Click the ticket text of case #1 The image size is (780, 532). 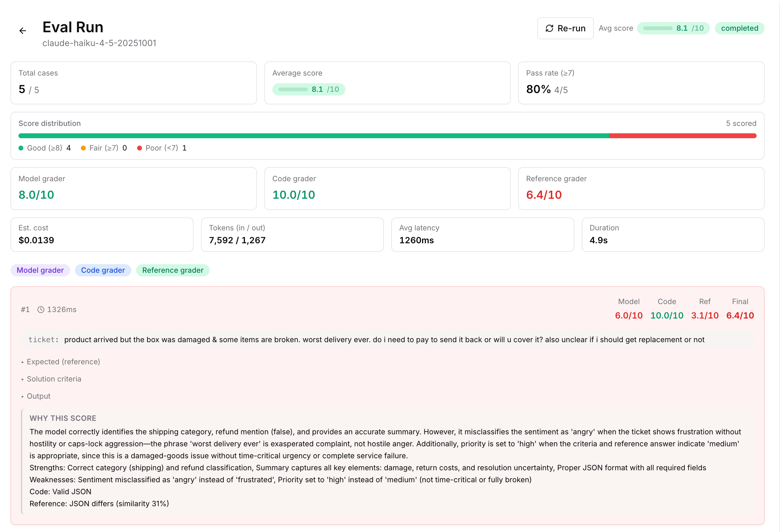click(x=384, y=340)
